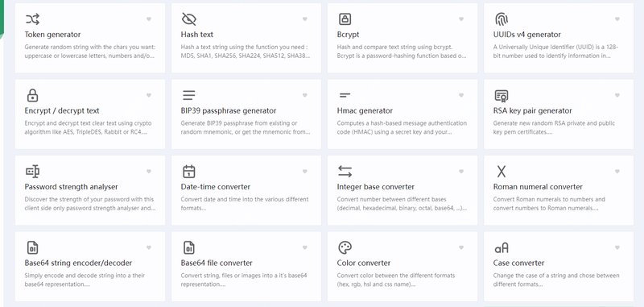Open the BIP39 passphrase generator title

(x=229, y=110)
